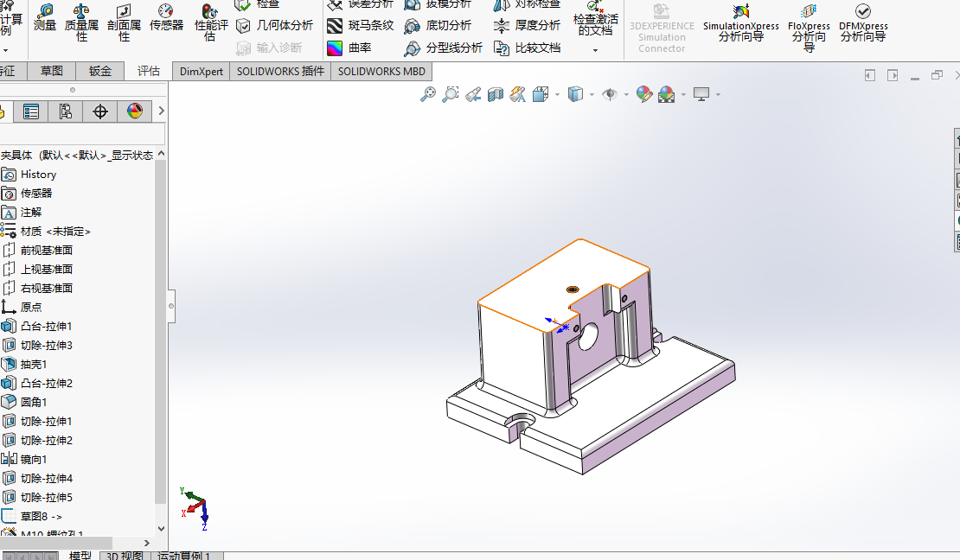Open Section Properties (剖面属性)
The image size is (960, 560).
124,22
